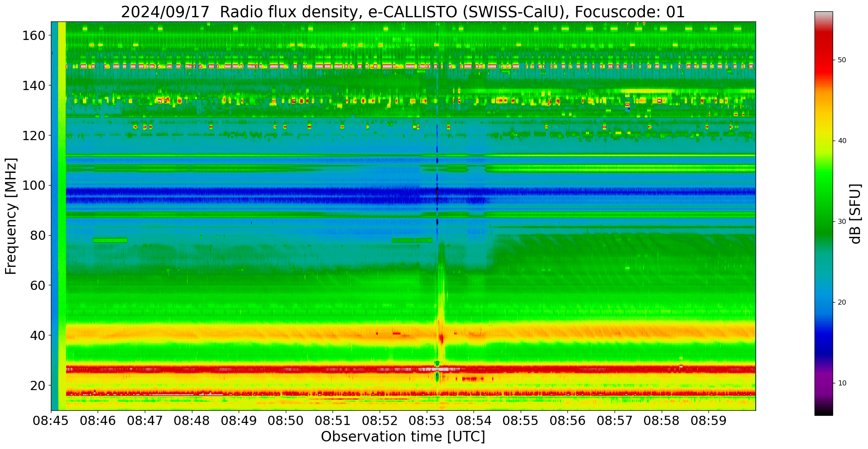This screenshot has height=449, width=868.
Task: Click the 100 frequency tick label
Action: pyautogui.click(x=34, y=186)
